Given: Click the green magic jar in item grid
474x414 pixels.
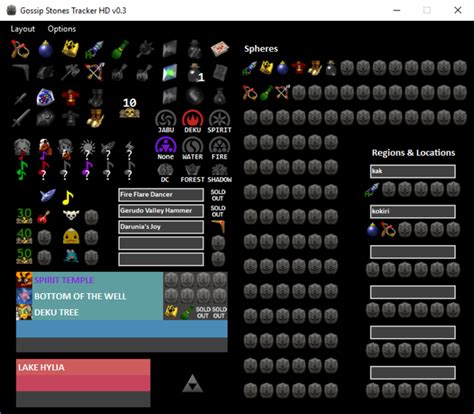Looking at the screenshot, I should [x=120, y=49].
